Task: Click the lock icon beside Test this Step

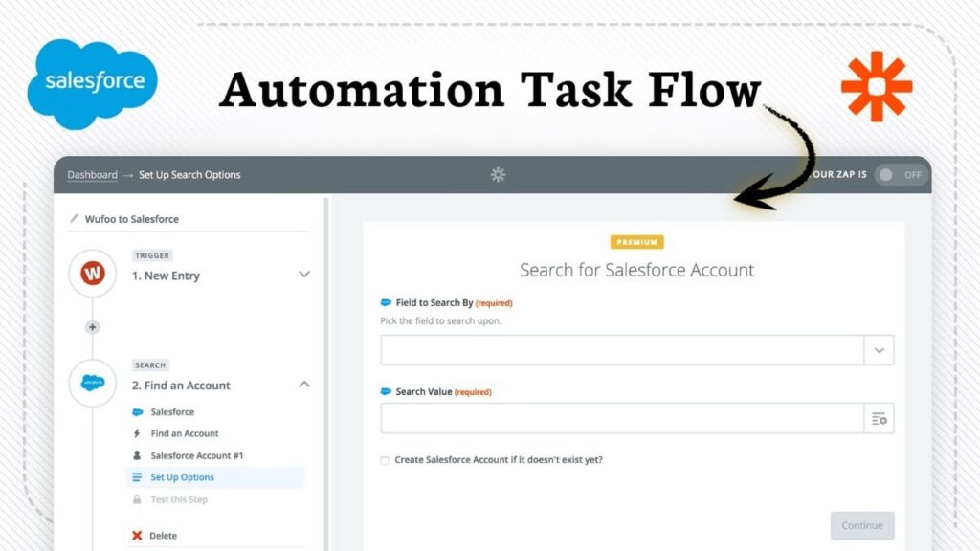Action: pyautogui.click(x=137, y=499)
